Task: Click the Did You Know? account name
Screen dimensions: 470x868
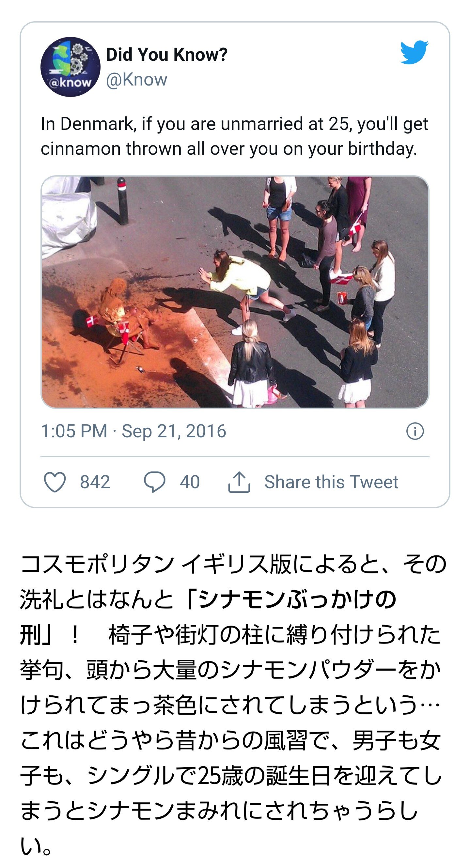Action: tap(167, 54)
